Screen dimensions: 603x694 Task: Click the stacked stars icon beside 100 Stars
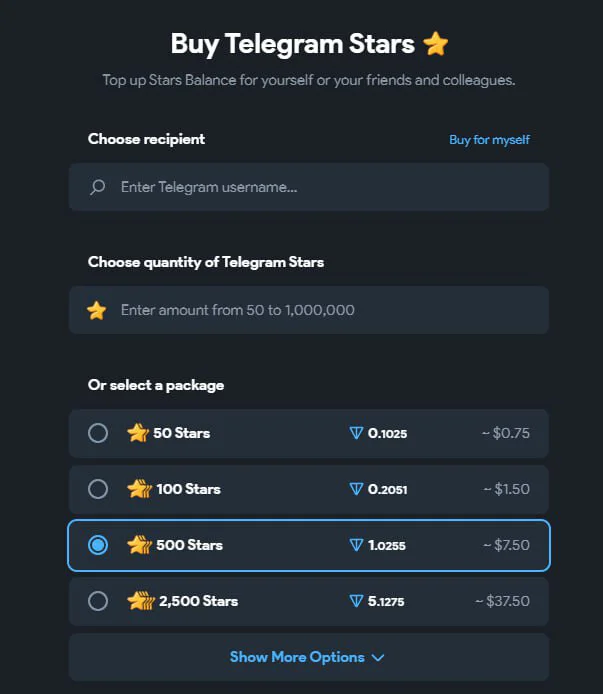click(139, 489)
